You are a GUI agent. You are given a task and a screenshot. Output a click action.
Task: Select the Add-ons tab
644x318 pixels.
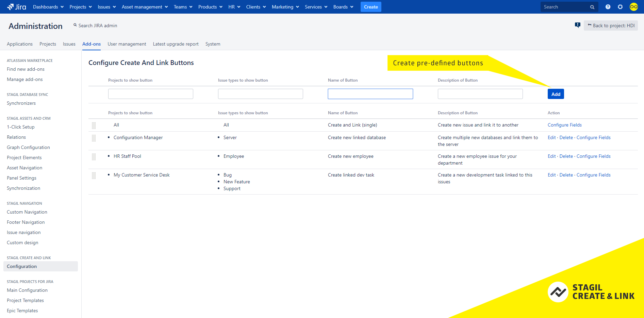[92, 44]
